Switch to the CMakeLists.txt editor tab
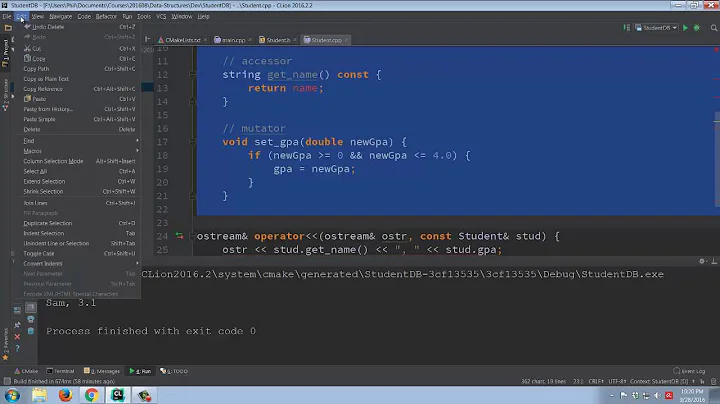This screenshot has height=404, width=720. 182,40
